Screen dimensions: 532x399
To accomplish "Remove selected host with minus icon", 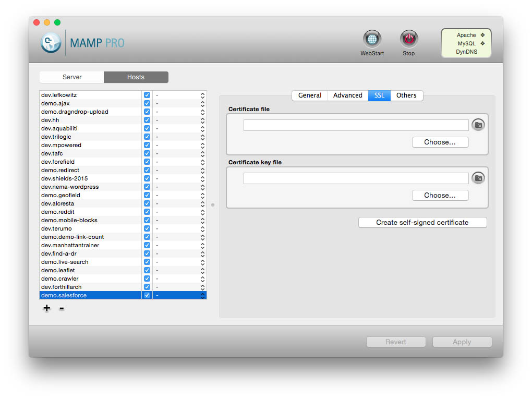I will click(x=62, y=308).
